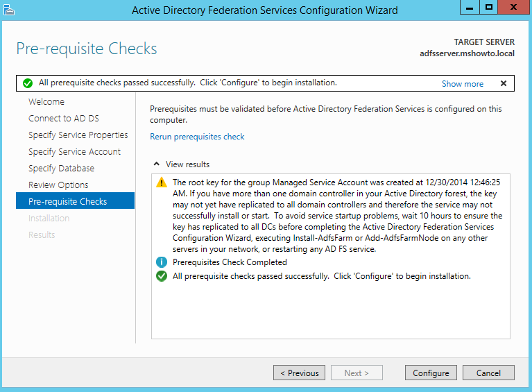Image resolution: width=532 pixels, height=392 pixels.
Task: Select the Pre-requisite Checks step
Action: point(76,201)
